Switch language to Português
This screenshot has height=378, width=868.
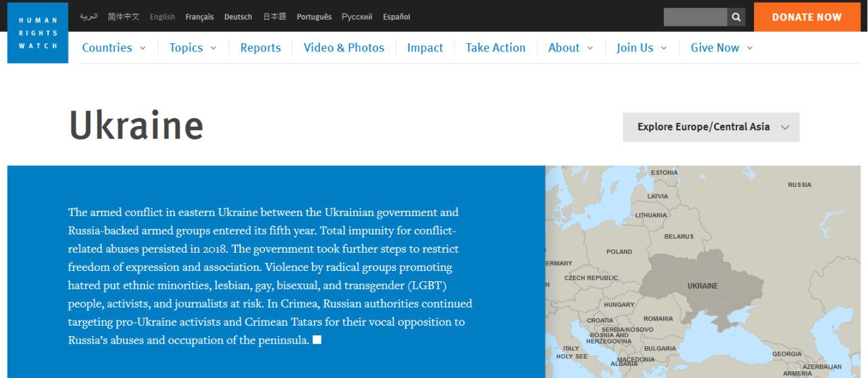[x=314, y=17]
